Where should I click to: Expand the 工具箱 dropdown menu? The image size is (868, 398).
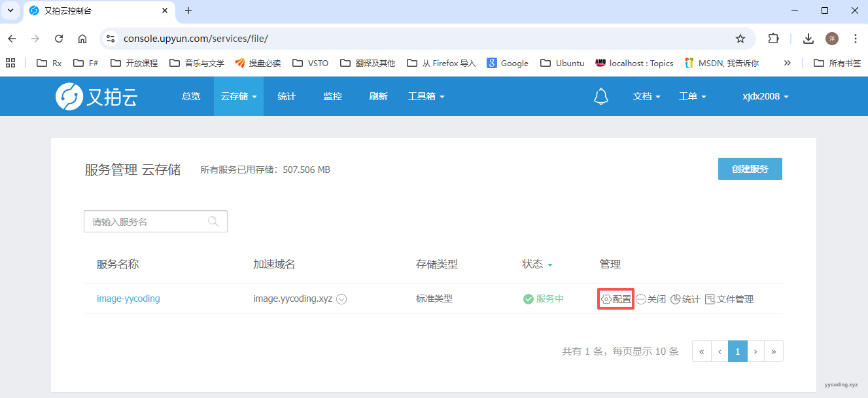click(x=426, y=96)
